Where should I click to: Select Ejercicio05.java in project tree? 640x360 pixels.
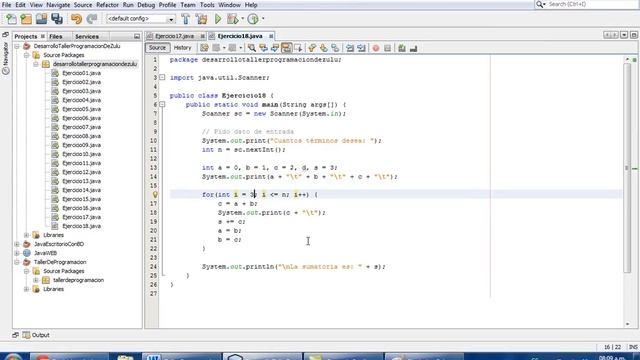(81, 109)
